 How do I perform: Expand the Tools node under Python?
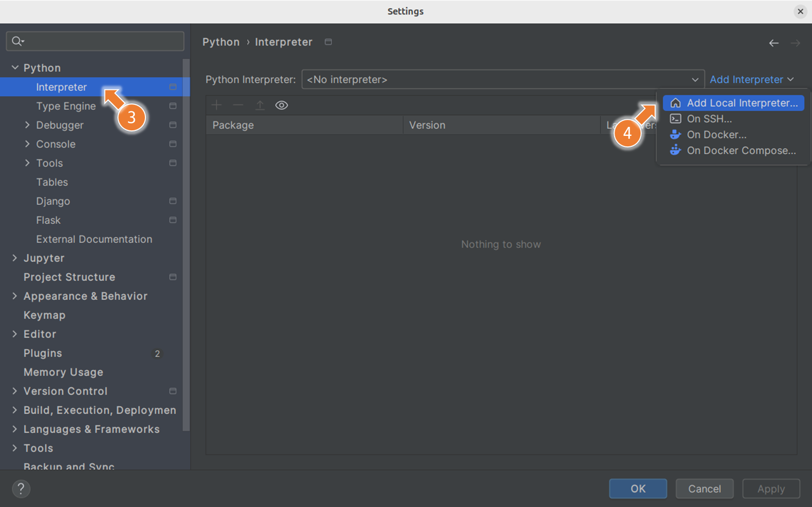pos(27,163)
